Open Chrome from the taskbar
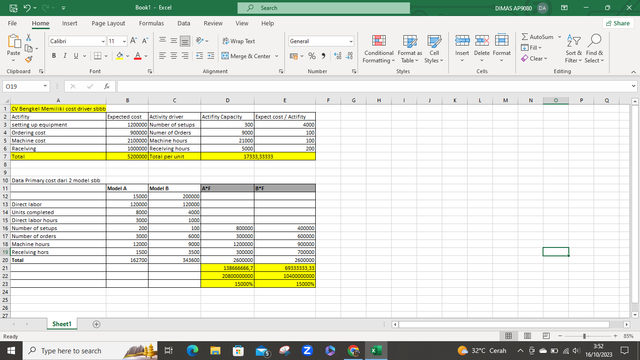The height and width of the screenshot is (360, 640). (353, 351)
